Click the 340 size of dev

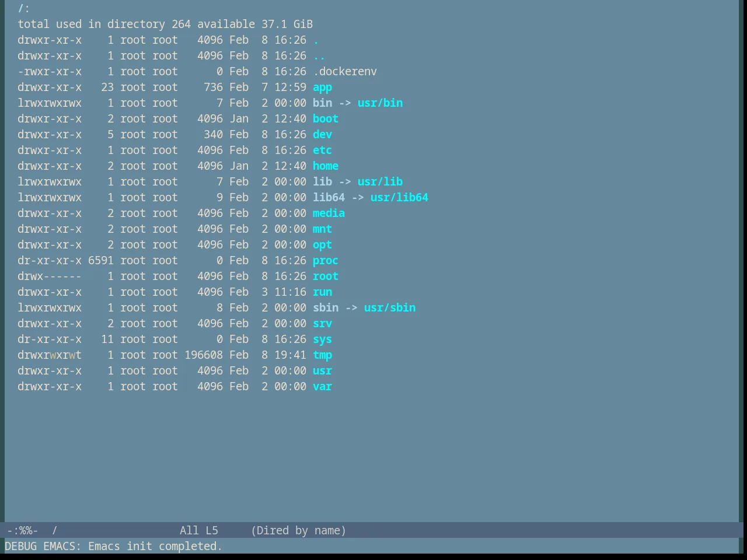(x=213, y=135)
